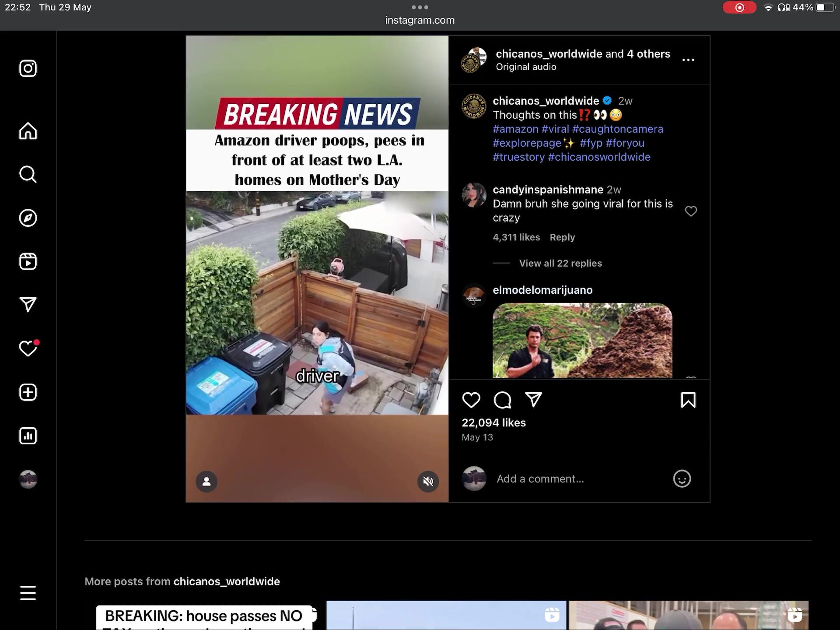Save the post with bookmark icon
The height and width of the screenshot is (630, 840).
tap(688, 400)
